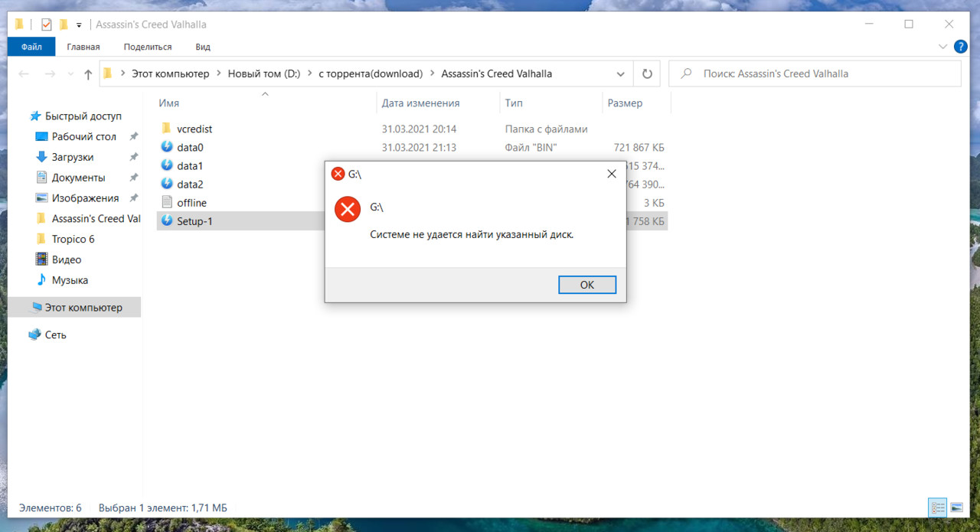Image resolution: width=980 pixels, height=532 pixels.
Task: Open the Explorer help question mark
Action: [x=961, y=47]
